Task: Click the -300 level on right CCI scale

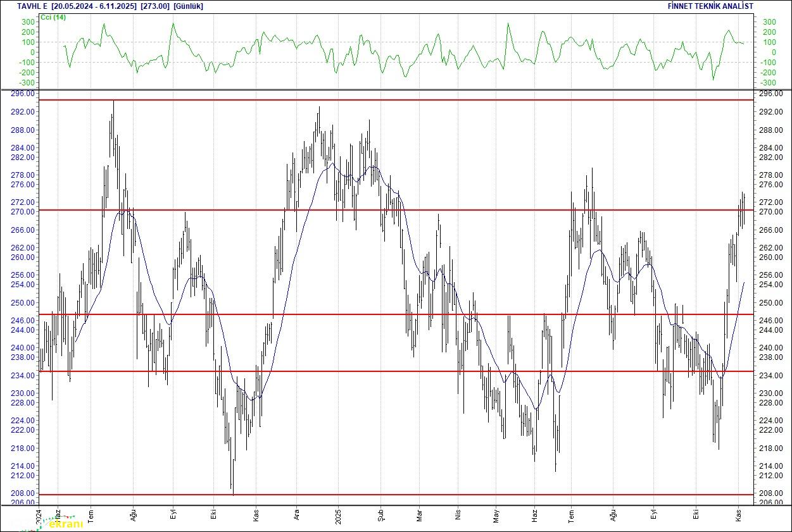Action: (x=769, y=83)
